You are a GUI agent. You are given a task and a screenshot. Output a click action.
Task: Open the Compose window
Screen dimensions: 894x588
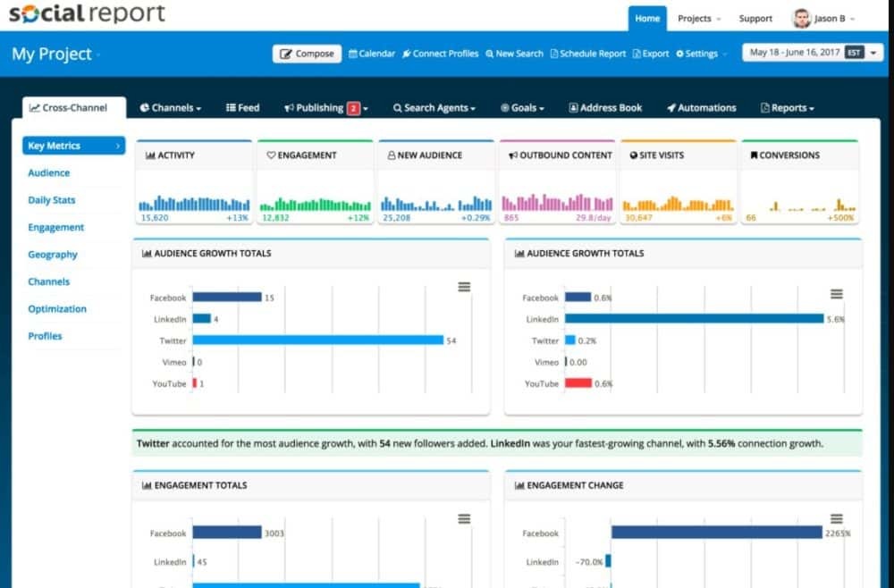307,54
